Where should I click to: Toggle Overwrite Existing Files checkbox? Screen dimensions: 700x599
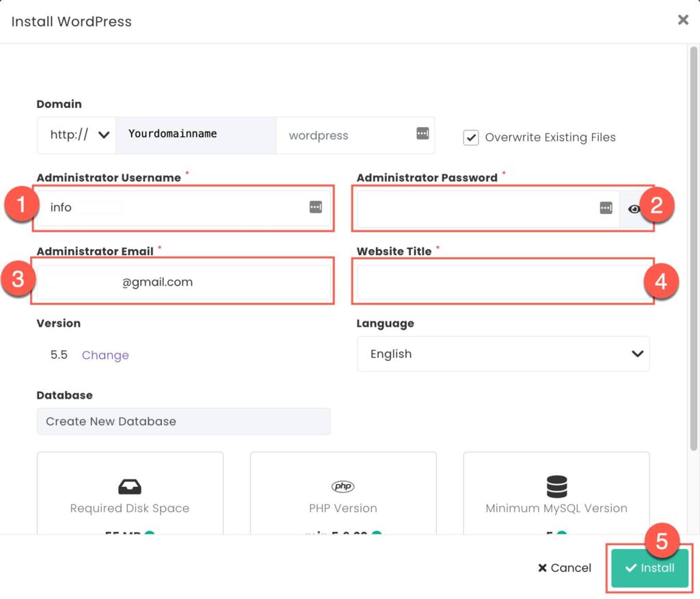click(x=471, y=137)
